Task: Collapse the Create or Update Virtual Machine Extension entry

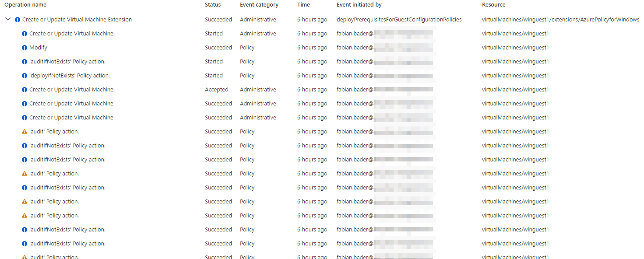Action: click(x=7, y=19)
